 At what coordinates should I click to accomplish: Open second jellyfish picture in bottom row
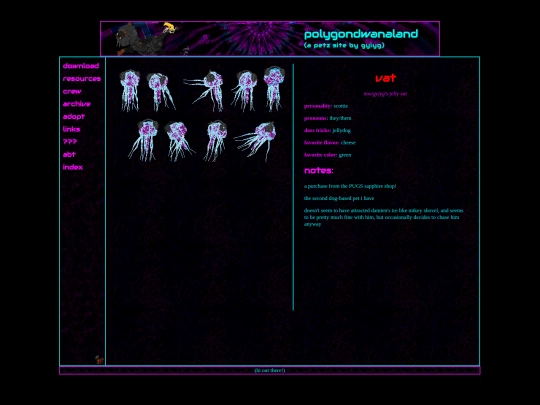pos(179,141)
